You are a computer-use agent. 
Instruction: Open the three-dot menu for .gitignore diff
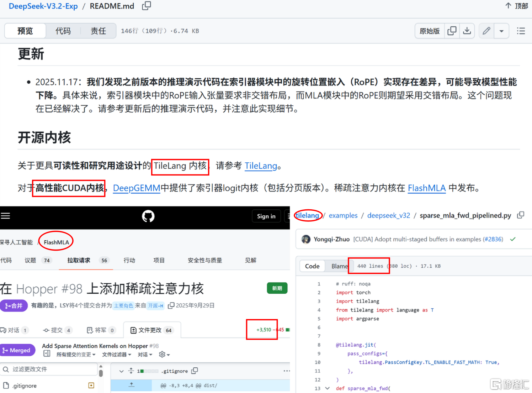(286, 371)
